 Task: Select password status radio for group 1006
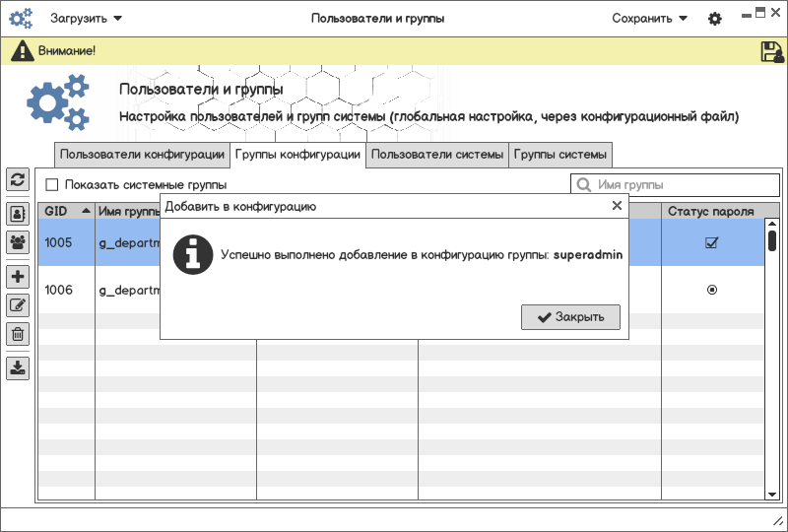pyautogui.click(x=711, y=290)
